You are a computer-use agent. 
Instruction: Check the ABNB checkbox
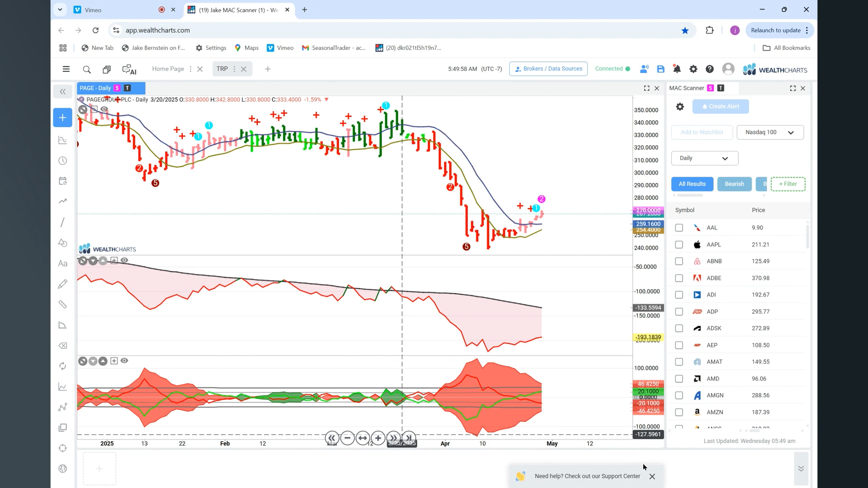(679, 261)
